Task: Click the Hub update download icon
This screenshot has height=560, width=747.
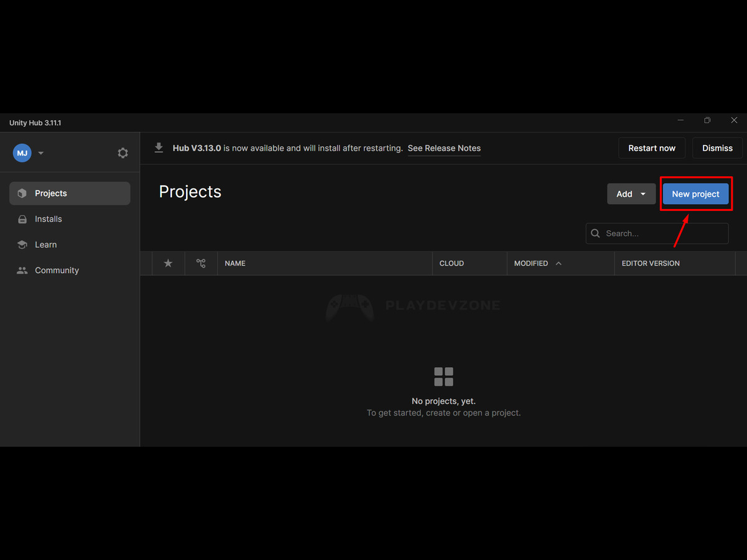Action: pos(159,148)
